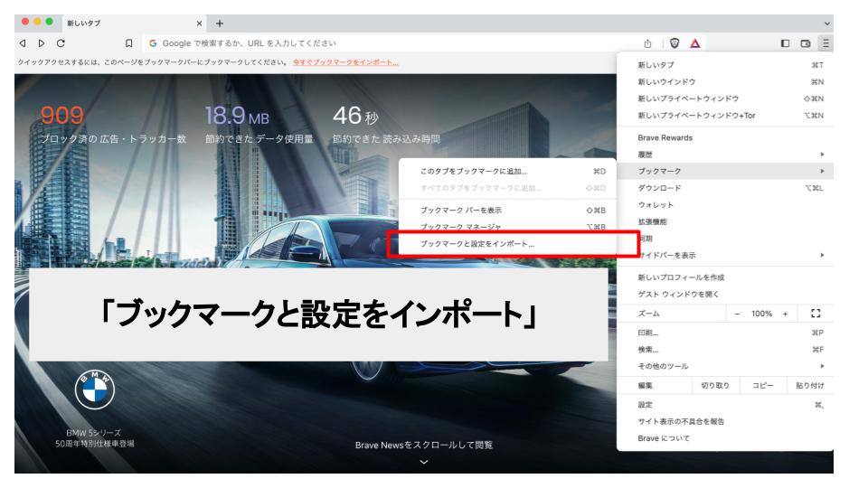Toggle the sidebar panel icon
Viewport: 868px width, 488px height.
785,43
